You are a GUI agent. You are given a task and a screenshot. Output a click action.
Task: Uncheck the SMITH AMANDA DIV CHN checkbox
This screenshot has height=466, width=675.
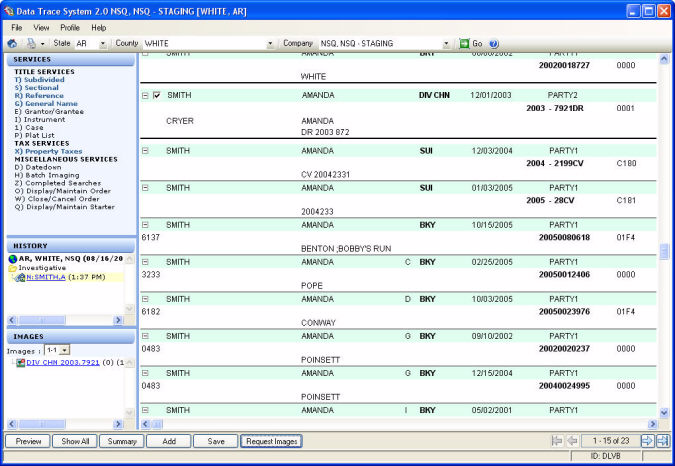click(x=157, y=95)
